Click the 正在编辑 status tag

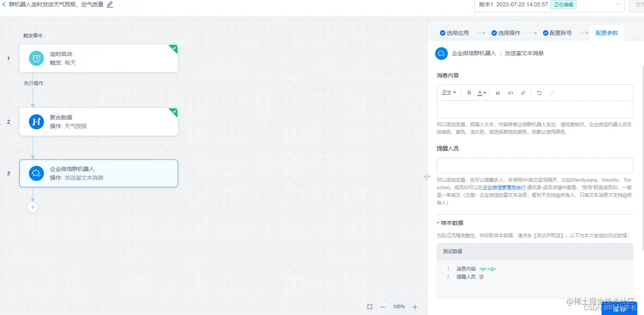pyautogui.click(x=563, y=5)
